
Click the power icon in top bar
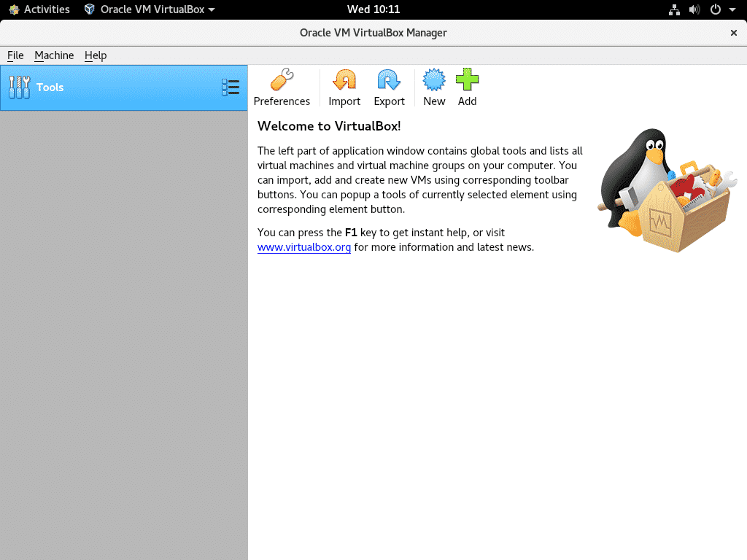coord(716,9)
